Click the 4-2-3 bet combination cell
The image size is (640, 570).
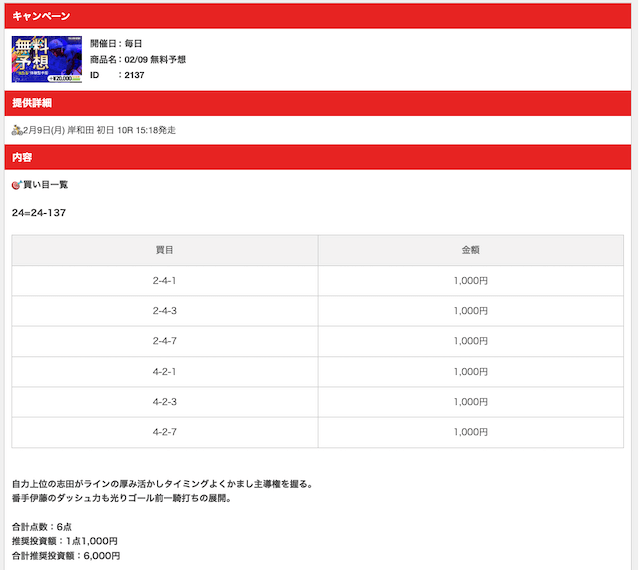point(165,402)
